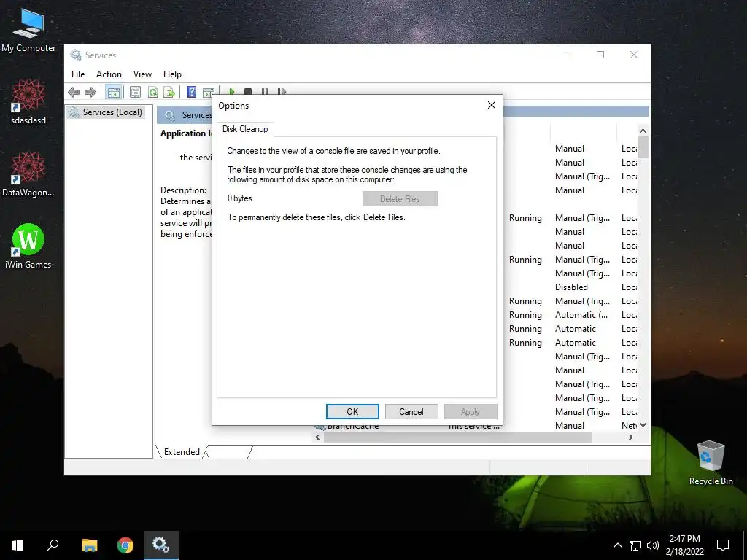Click the 'Description:' label in Extended pane
Image resolution: width=747 pixels, height=560 pixels.
click(x=183, y=190)
